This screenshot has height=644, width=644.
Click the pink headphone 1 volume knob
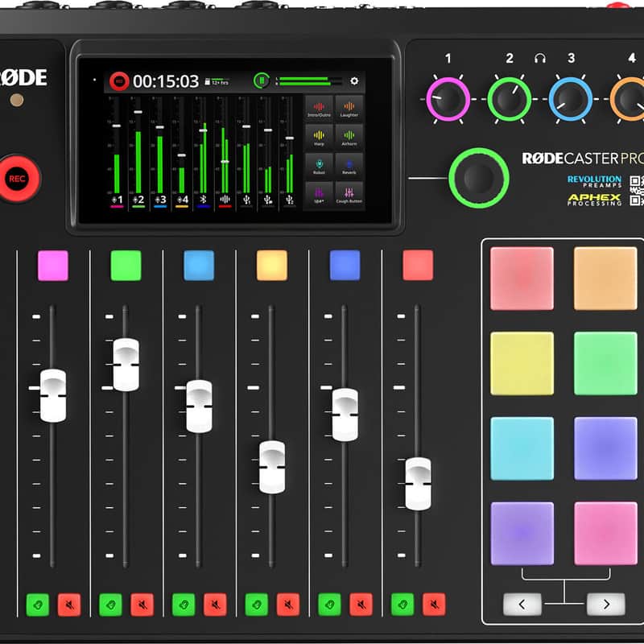[448, 99]
